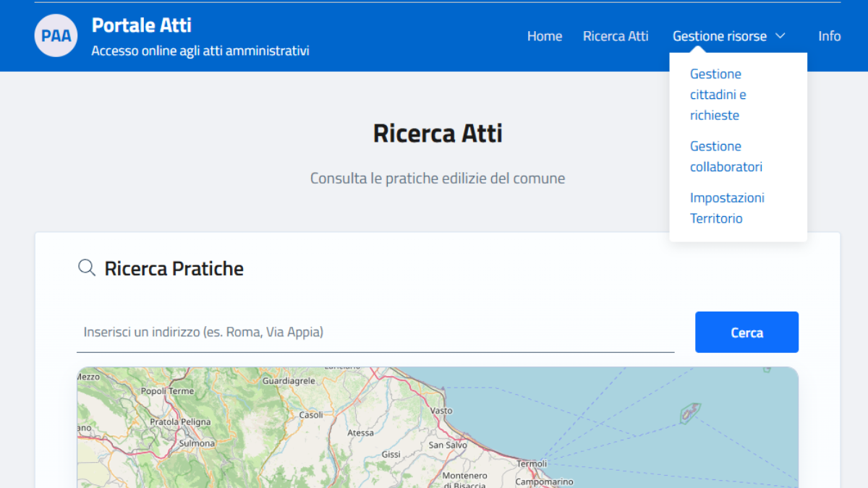868x488 pixels.
Task: Click the magnifier icon beside Ricerca Pratiche
Action: 87,268
